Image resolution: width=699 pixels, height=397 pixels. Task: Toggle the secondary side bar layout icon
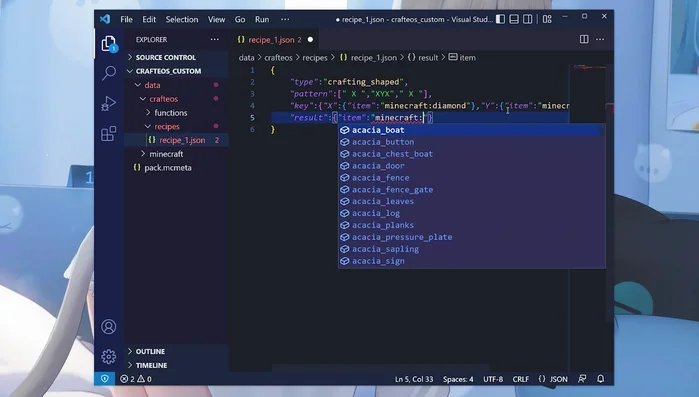point(527,19)
